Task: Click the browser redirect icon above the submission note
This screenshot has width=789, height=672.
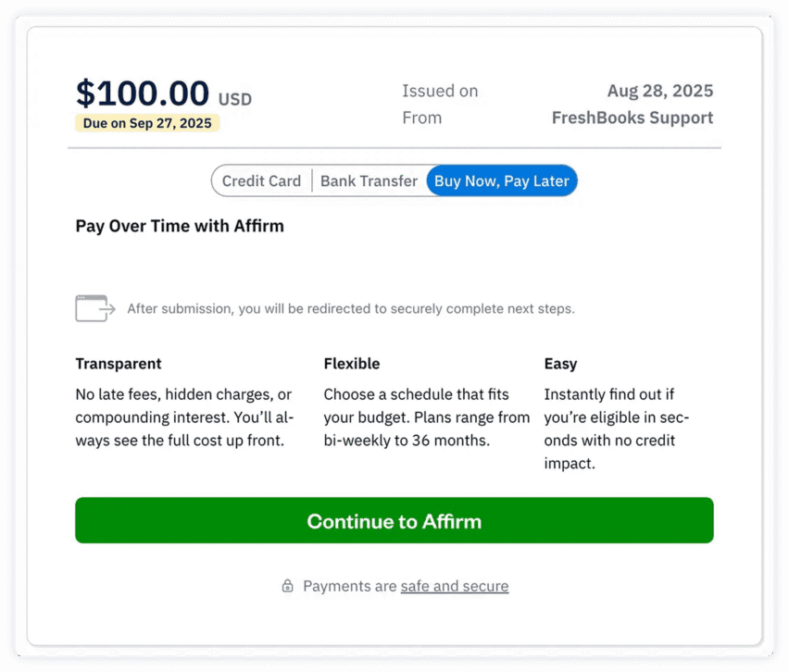Action: pyautogui.click(x=94, y=306)
